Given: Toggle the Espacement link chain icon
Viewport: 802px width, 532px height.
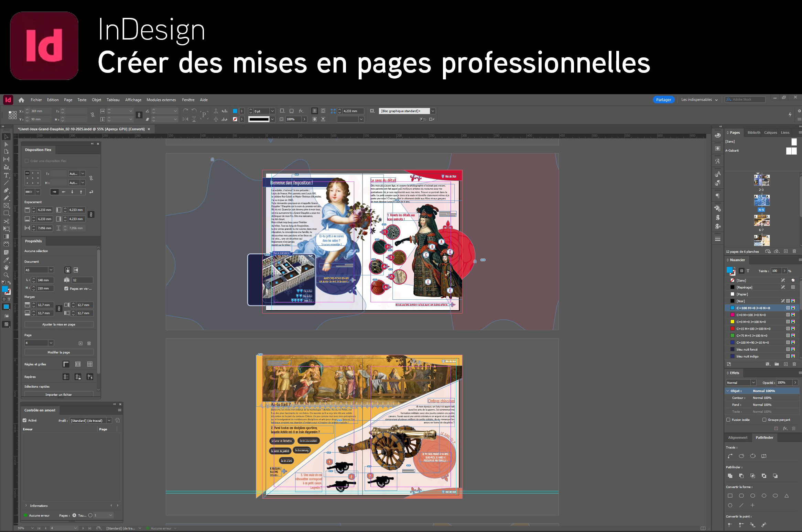Looking at the screenshot, I should 91,214.
